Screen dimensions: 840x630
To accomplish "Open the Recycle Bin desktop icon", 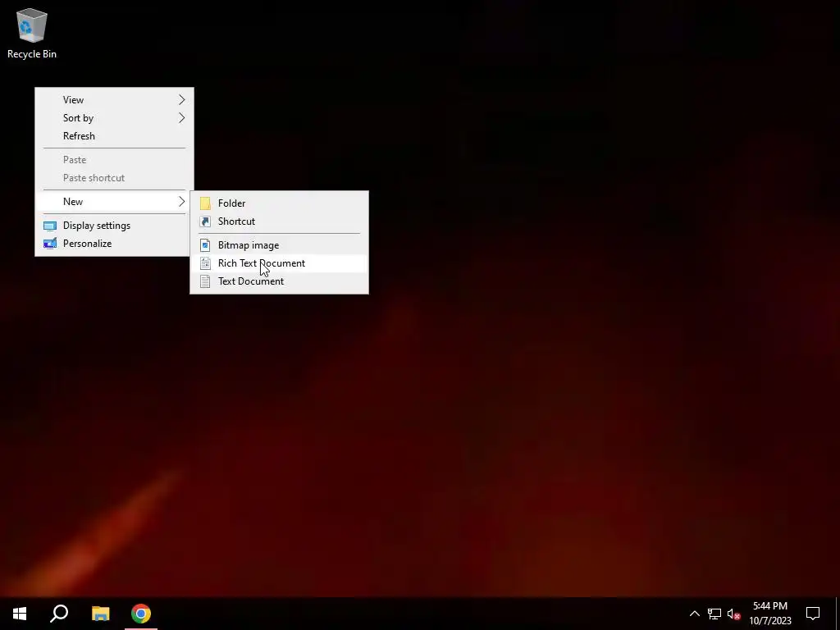I will coord(32,33).
